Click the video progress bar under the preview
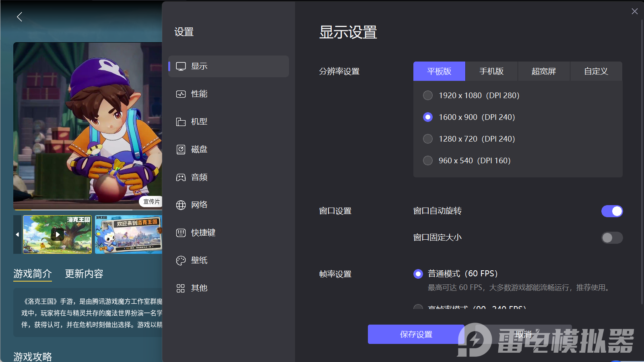The height and width of the screenshot is (362, 644). coord(88,210)
